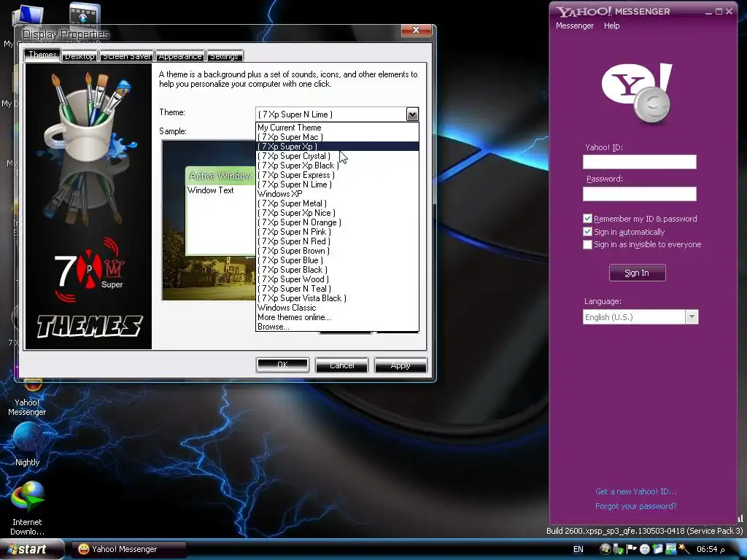The height and width of the screenshot is (560, 747).
Task: Select ( 7 Xp Super Brown ) theme
Action: point(337,251)
